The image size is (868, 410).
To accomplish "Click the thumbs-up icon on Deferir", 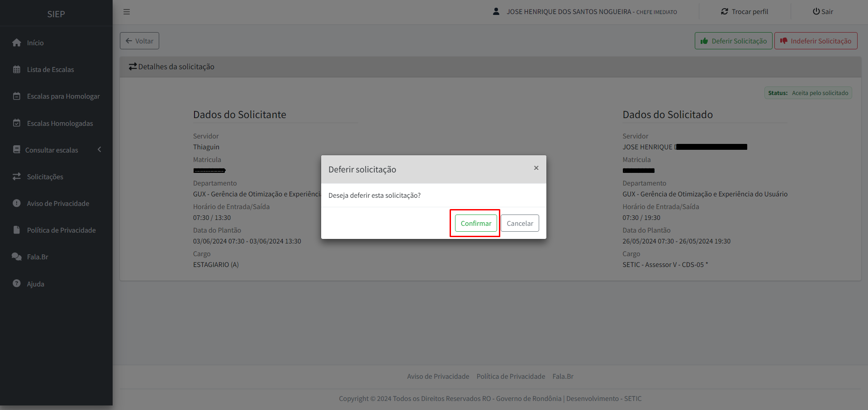I will coord(704,41).
